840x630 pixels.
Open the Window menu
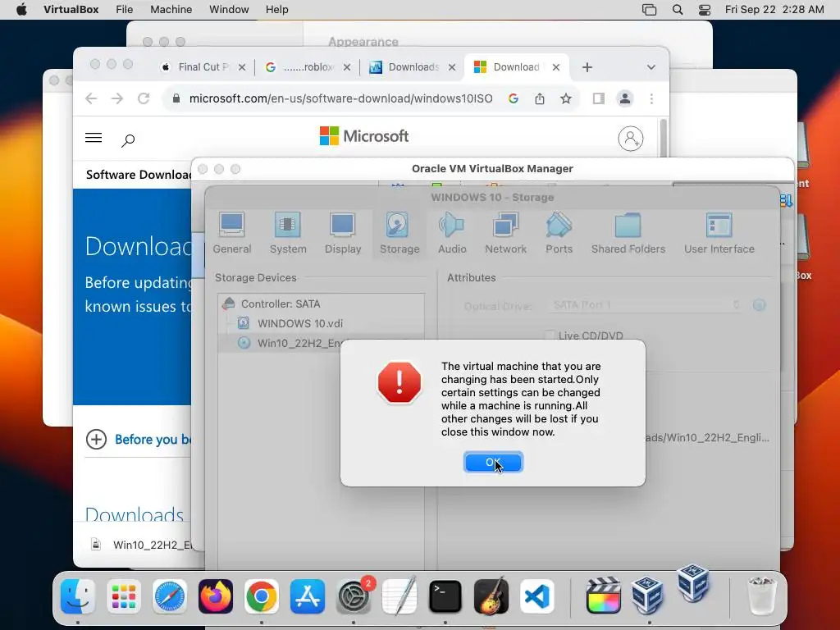(229, 10)
